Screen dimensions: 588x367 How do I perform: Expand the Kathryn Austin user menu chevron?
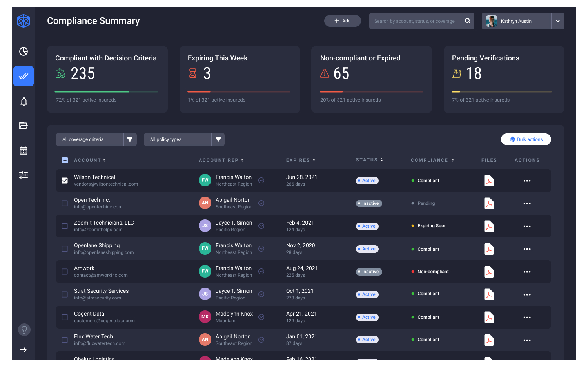point(558,21)
